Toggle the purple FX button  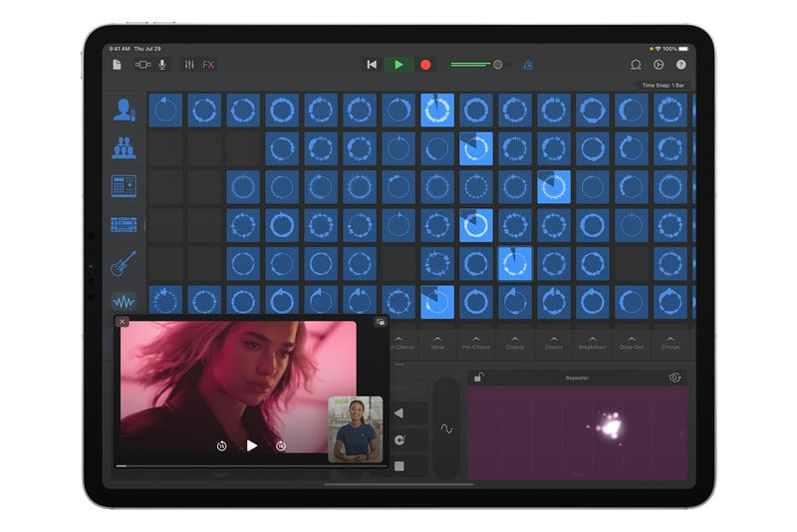click(208, 65)
